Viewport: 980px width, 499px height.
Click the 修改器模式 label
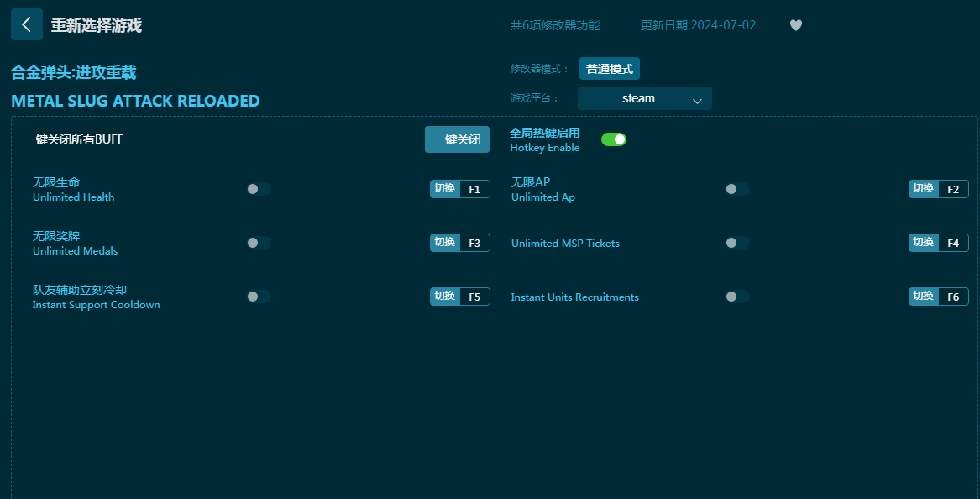coord(539,69)
